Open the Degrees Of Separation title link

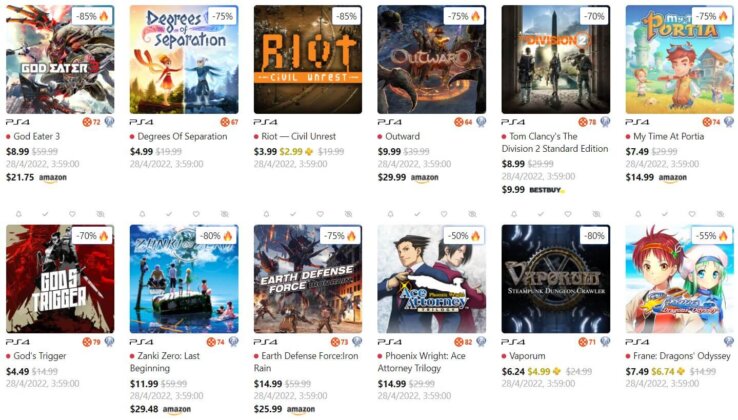point(182,137)
